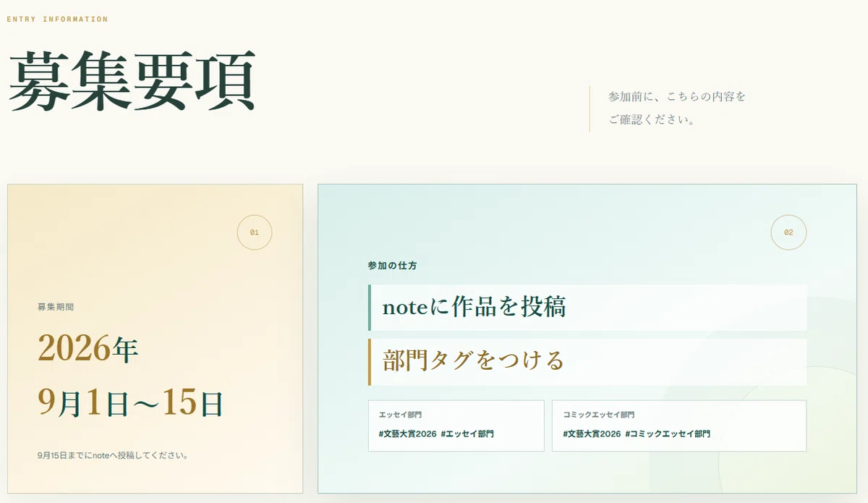Screen dimensions: 868x503
Task: Click the 2026年 date text
Action: click(x=88, y=349)
